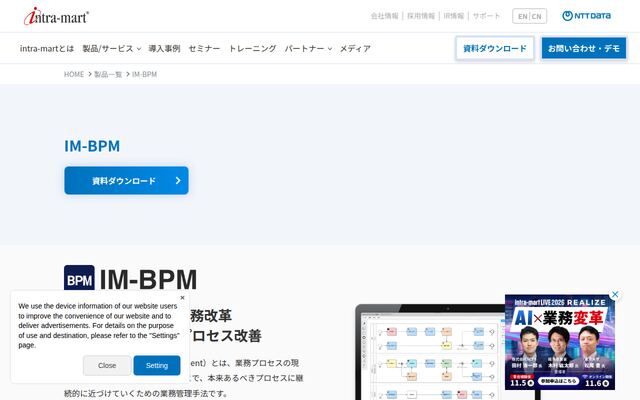Click the IM-BPM breadcrumb entry
640x400 pixels.
(144, 74)
